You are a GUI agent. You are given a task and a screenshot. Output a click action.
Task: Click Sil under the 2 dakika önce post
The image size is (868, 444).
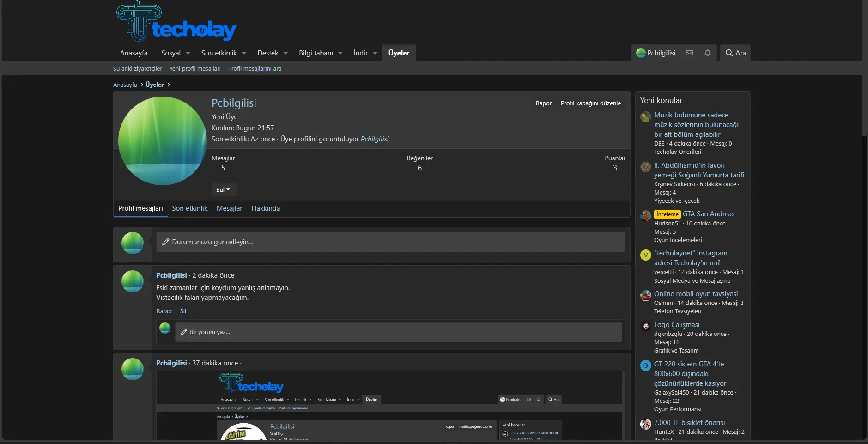pos(183,311)
